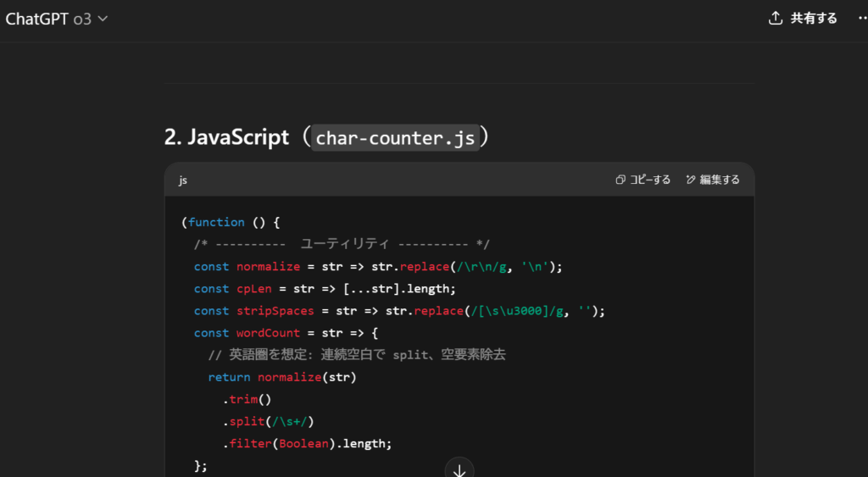Image resolution: width=868 pixels, height=477 pixels.
Task: Click the ユーティリティ comment line
Action: [x=342, y=244]
